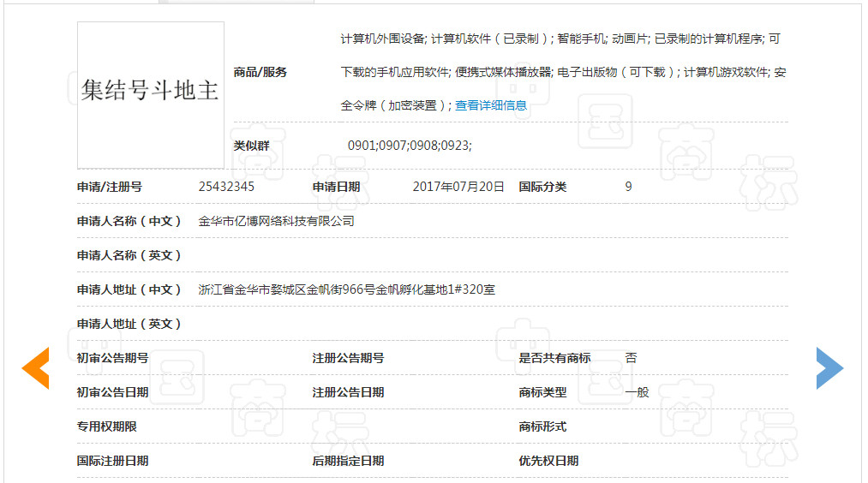Click the 专用权期限 label
Screen dimensions: 868x483
coord(107,426)
